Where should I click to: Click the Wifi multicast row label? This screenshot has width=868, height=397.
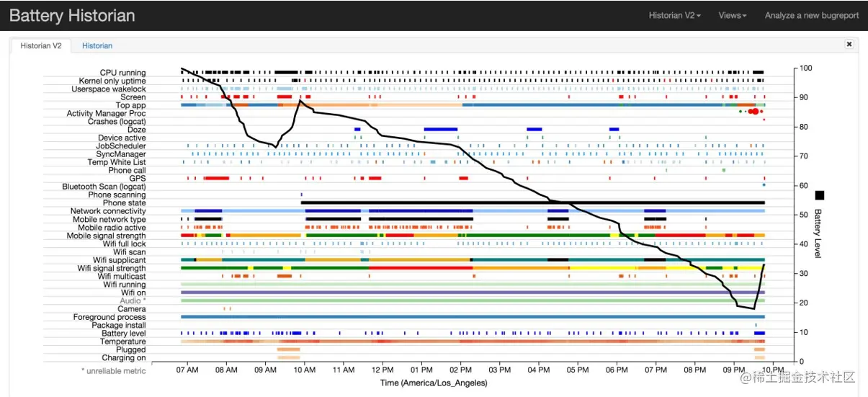(122, 277)
